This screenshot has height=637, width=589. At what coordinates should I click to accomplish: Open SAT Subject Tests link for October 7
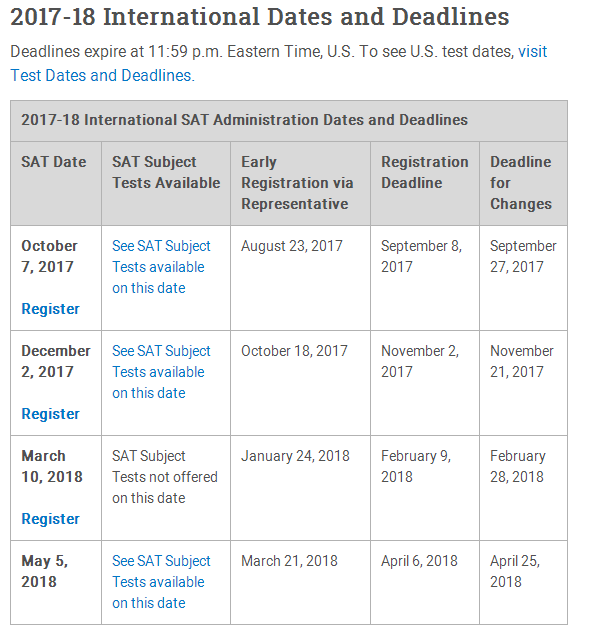click(161, 267)
